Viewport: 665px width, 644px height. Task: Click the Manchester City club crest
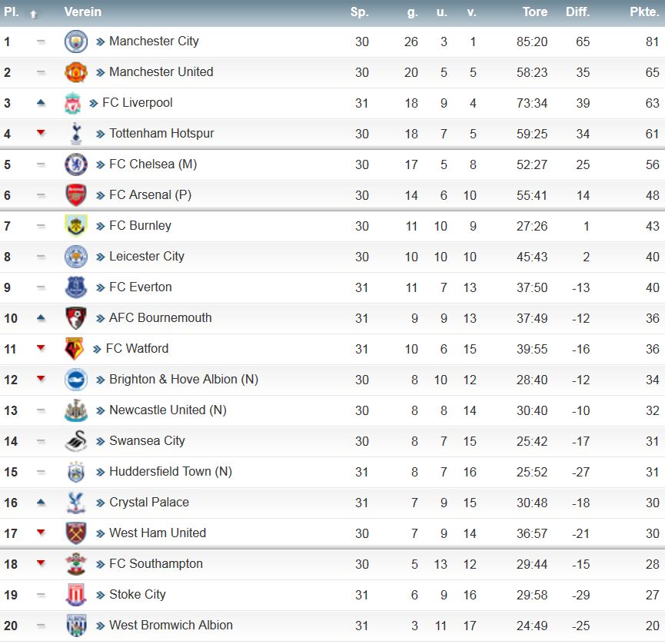76,41
